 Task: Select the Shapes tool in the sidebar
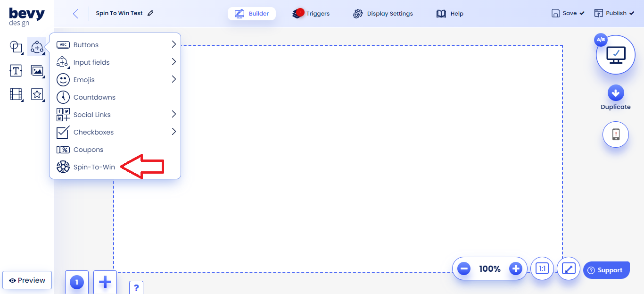(16, 47)
